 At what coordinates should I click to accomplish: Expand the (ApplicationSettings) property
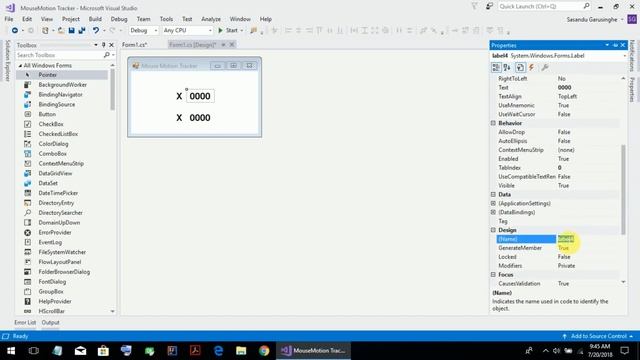pyautogui.click(x=493, y=203)
